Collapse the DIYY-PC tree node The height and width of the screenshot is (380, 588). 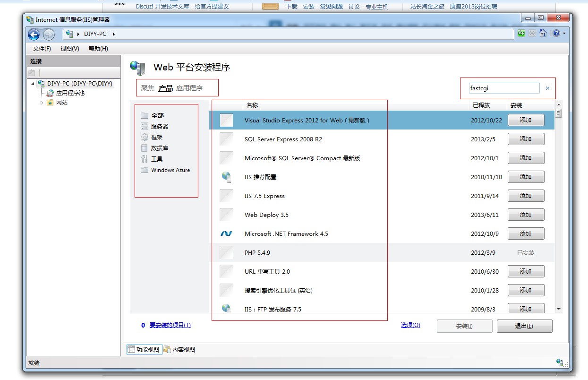(x=33, y=84)
